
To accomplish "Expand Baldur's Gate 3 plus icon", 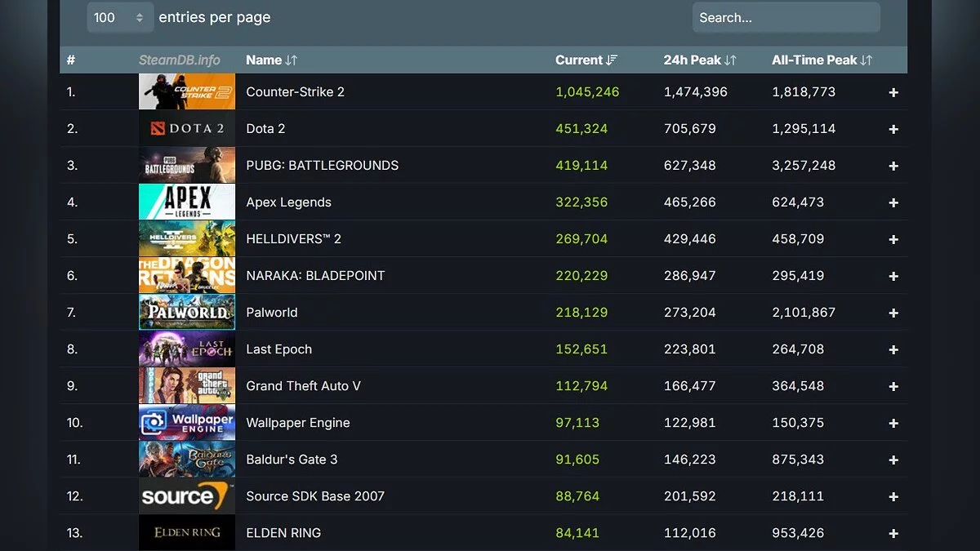I will pyautogui.click(x=893, y=460).
